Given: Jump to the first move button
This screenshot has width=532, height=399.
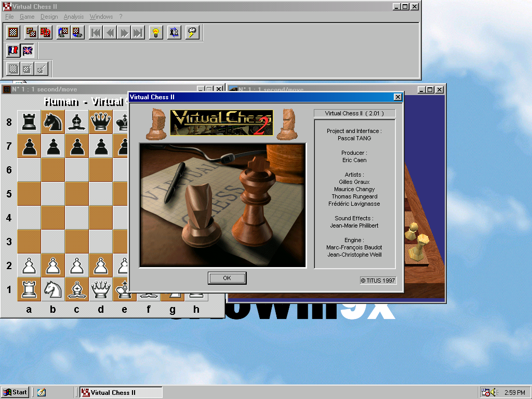Looking at the screenshot, I should (96, 32).
